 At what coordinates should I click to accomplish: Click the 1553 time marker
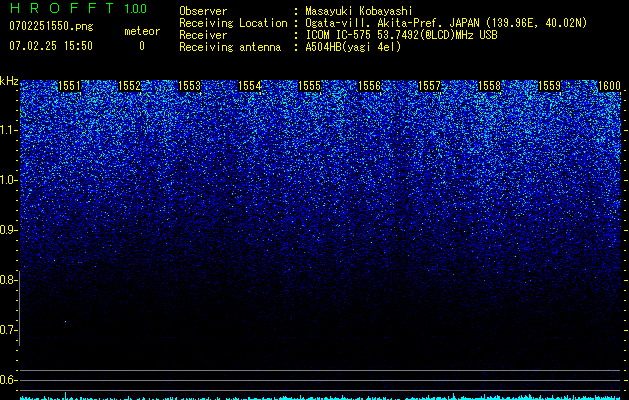point(189,86)
